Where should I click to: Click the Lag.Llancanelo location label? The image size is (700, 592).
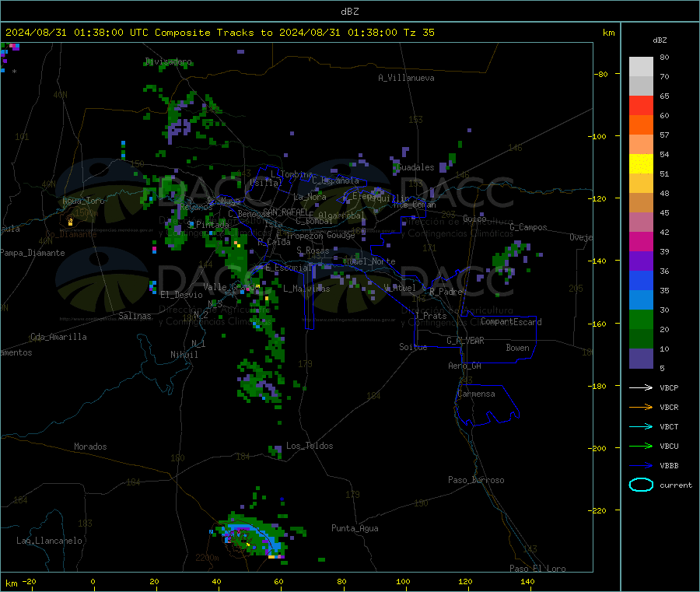(x=49, y=541)
